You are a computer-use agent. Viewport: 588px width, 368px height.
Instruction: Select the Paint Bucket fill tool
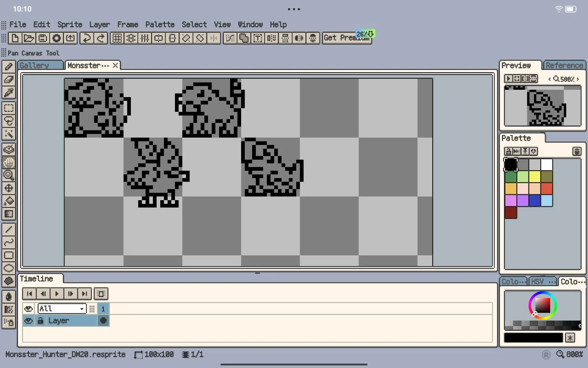coord(9,201)
